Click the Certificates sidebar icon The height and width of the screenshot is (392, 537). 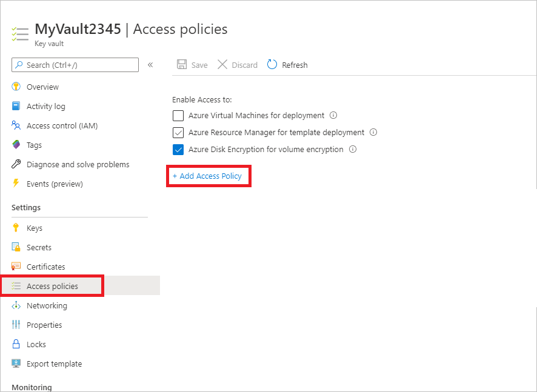(x=16, y=267)
